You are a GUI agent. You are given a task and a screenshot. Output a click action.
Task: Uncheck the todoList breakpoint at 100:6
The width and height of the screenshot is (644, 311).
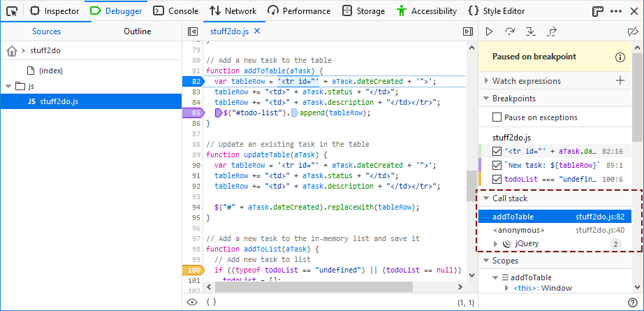497,179
